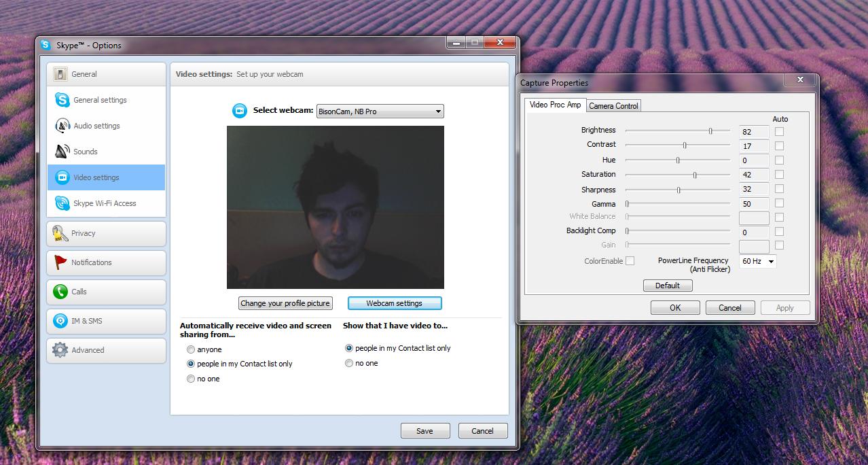Select the Video Proc Amp tab
868x465 pixels.
click(x=555, y=105)
